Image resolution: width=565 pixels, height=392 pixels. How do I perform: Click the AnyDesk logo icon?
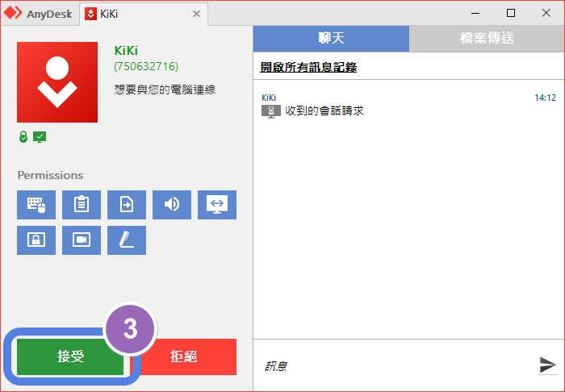13,13
